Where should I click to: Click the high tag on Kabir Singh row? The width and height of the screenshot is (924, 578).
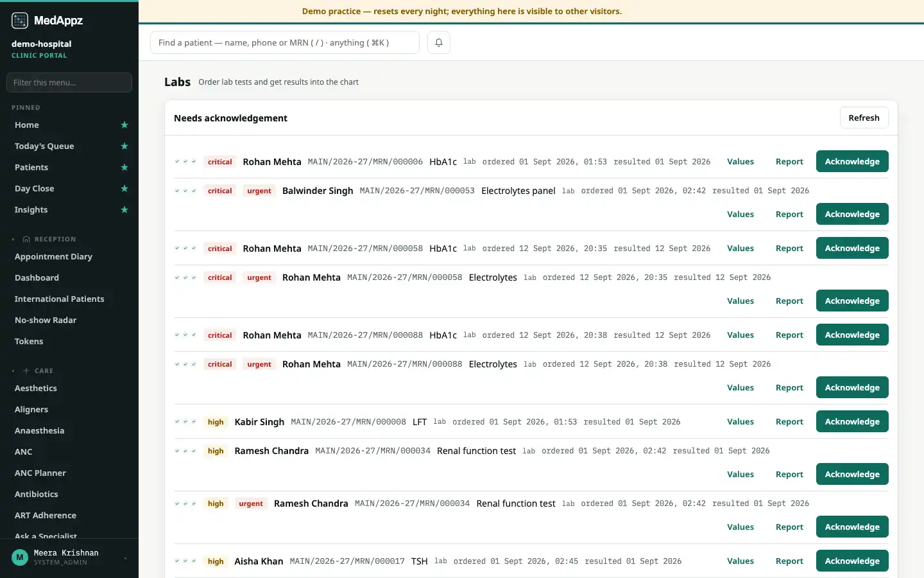[216, 422]
